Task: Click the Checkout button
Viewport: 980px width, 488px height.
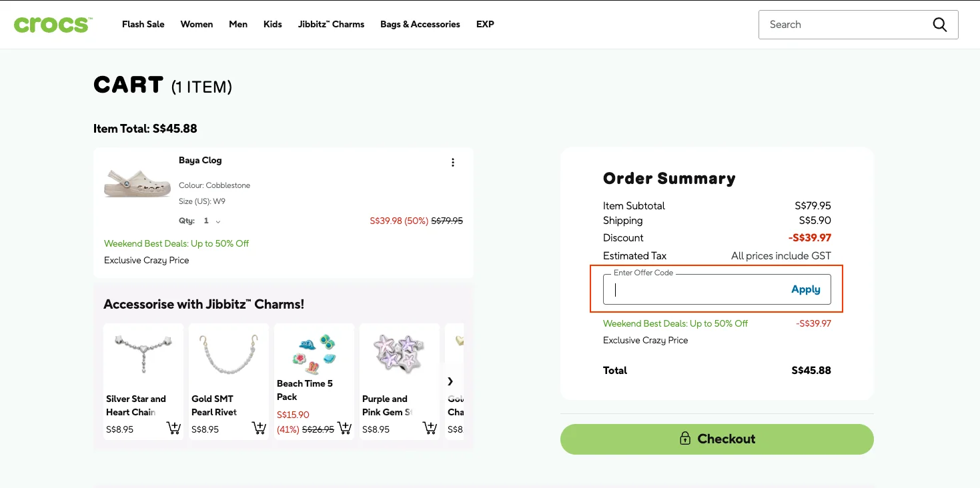Action: pyautogui.click(x=717, y=439)
